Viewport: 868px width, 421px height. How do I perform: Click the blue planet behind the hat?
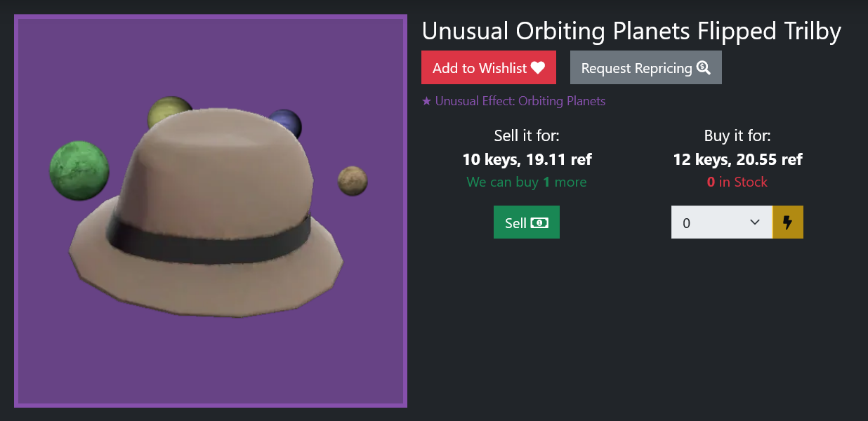[287, 122]
